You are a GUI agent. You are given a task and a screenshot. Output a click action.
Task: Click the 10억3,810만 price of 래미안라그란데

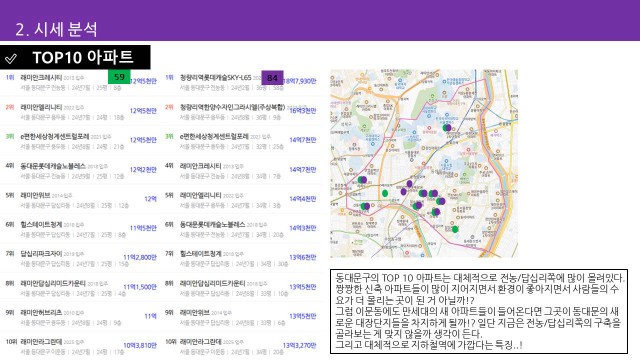[x=140, y=345]
